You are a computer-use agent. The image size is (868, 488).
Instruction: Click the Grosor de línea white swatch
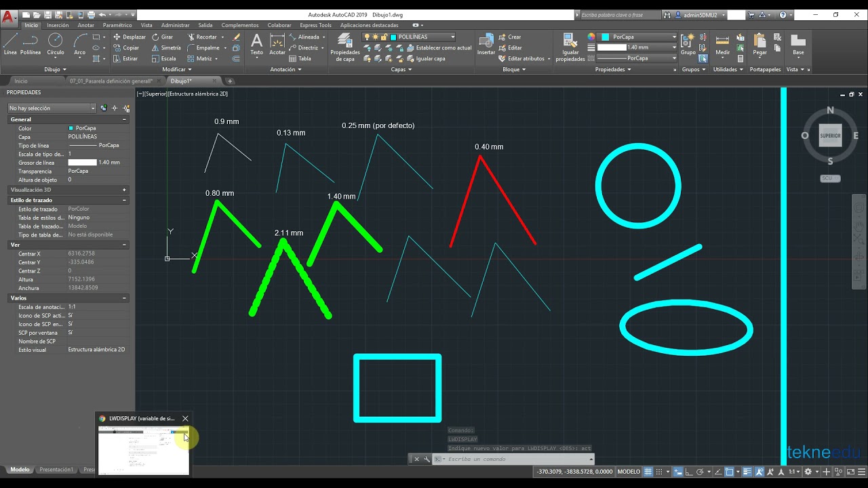coord(83,163)
